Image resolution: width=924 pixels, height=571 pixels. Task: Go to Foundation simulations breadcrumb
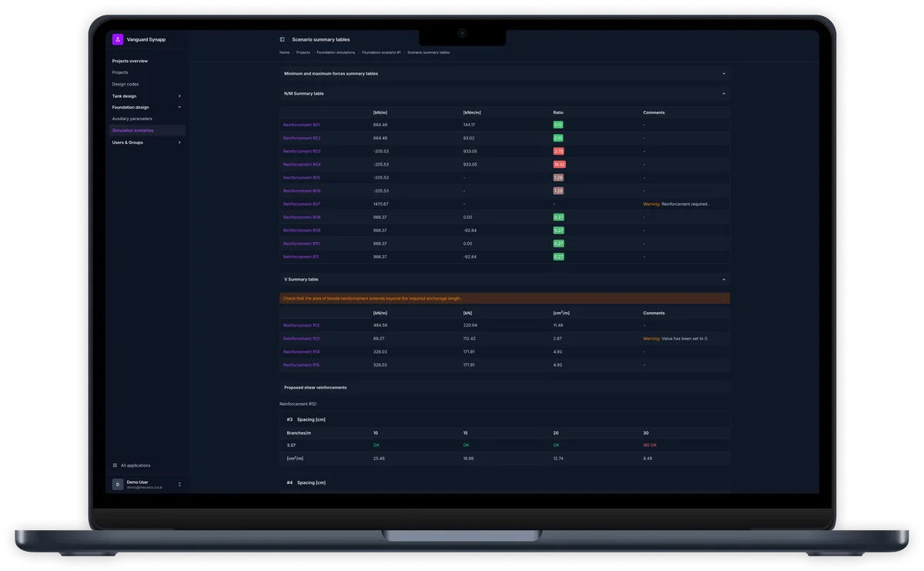point(336,52)
